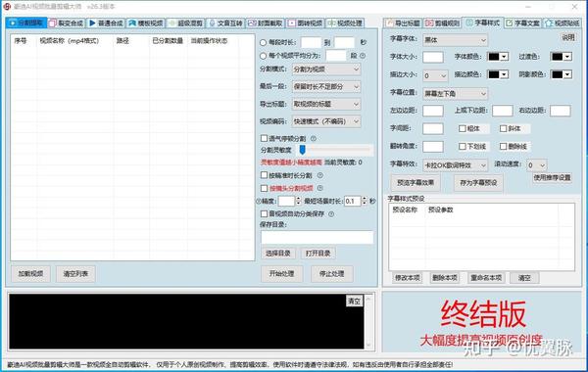Click the 选择目录 button
Screen dimensions: 588x372
pos(278,254)
